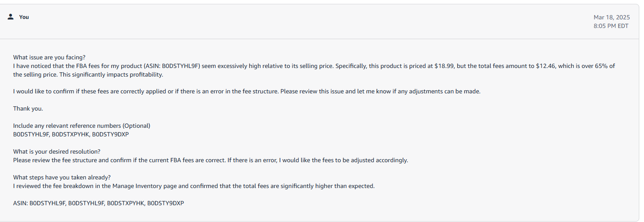The image size is (644, 222).
Task: Click the empty message header bar area
Action: pos(310,22)
